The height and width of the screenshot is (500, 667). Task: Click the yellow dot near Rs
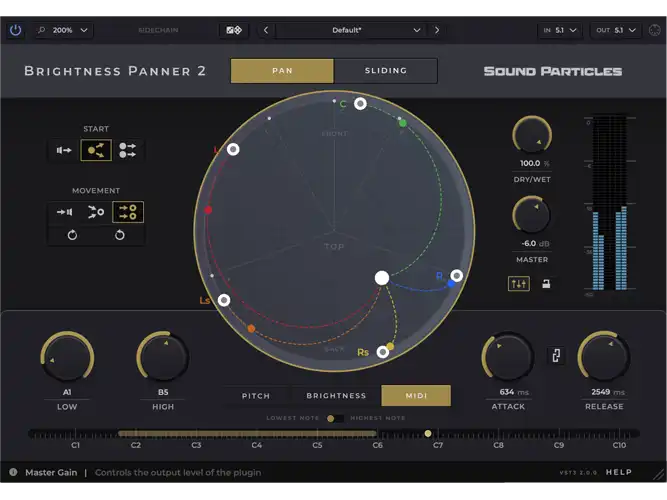pos(391,346)
